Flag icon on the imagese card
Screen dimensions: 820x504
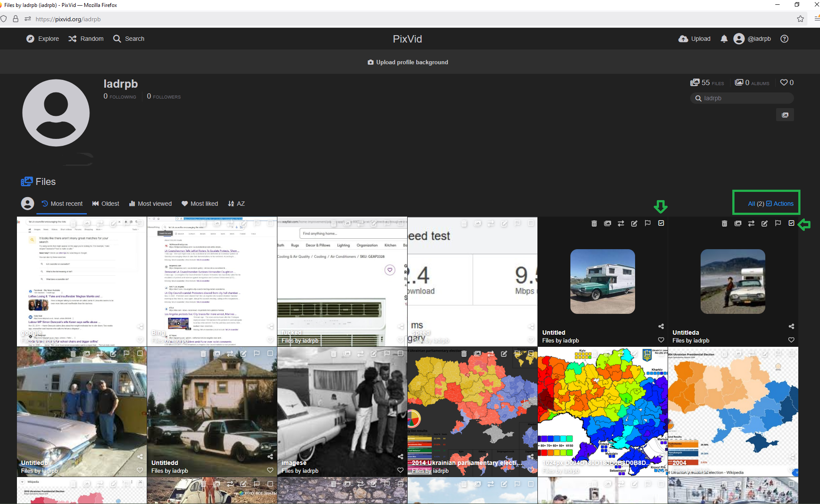click(387, 353)
